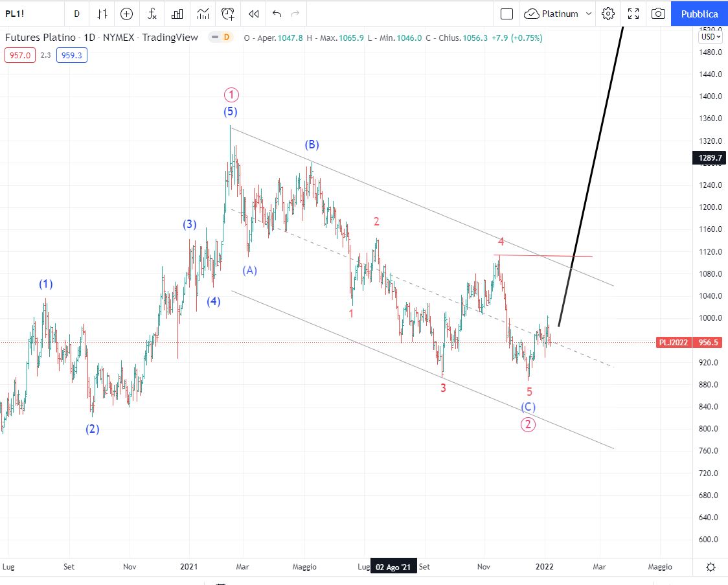728x585 pixels.
Task: Open the financials bar-chart icon
Action: click(177, 14)
